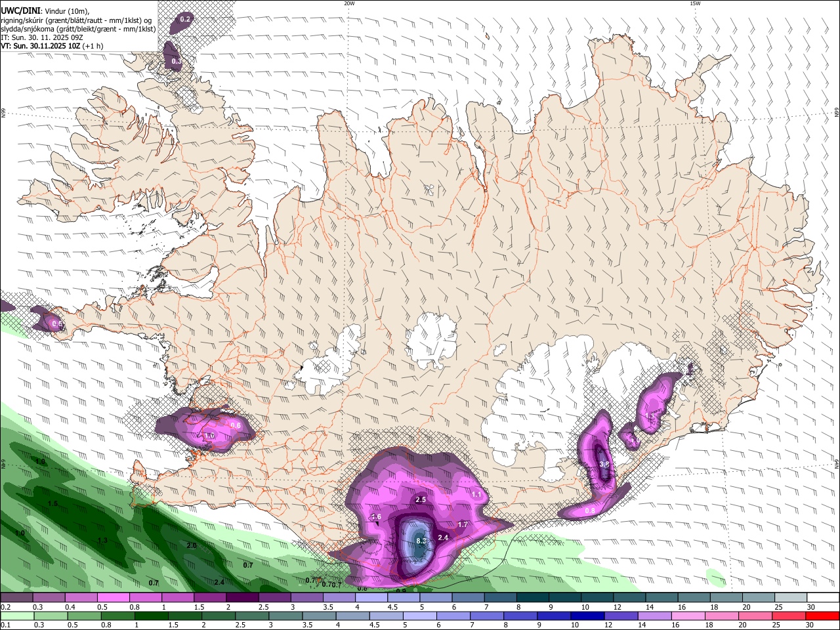Pick the white 30 swatch in the upper legend
The image size is (840, 630).
point(823,597)
